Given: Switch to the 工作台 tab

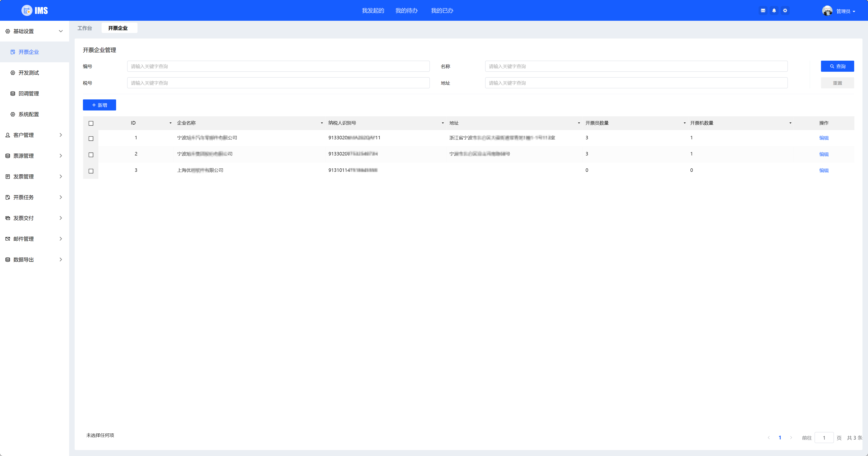Looking at the screenshot, I should click(85, 28).
